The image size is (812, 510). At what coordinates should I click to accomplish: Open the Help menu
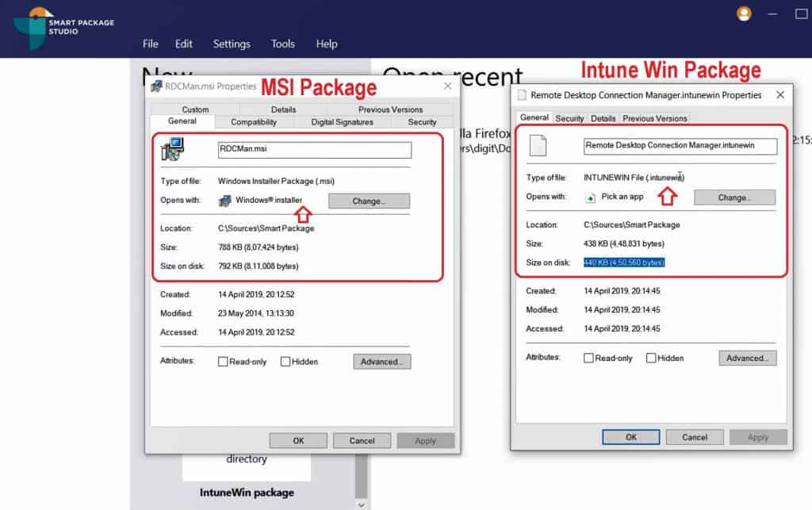(327, 44)
